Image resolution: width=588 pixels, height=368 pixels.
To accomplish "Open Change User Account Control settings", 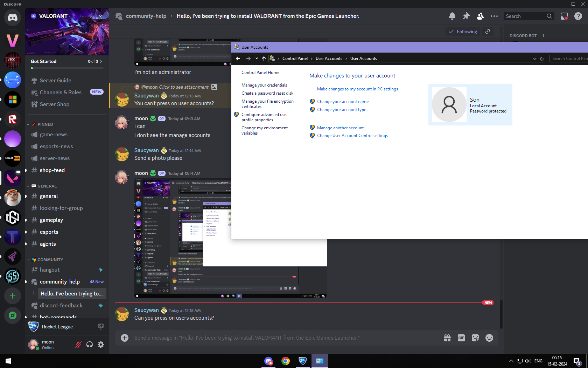I will click(352, 136).
